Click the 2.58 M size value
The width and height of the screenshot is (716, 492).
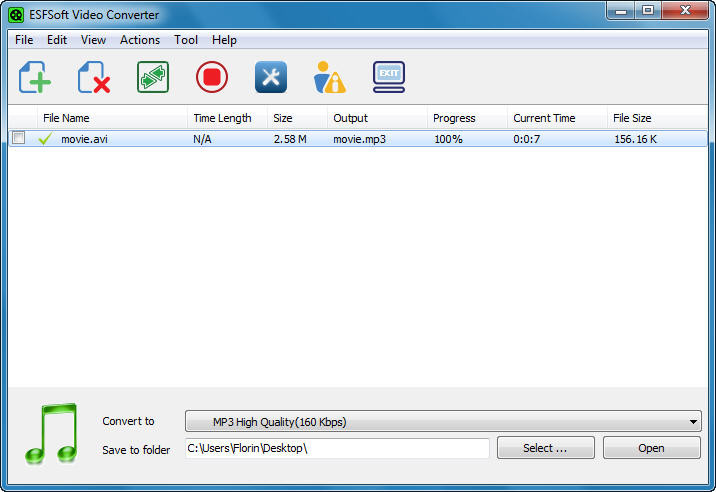pyautogui.click(x=290, y=139)
